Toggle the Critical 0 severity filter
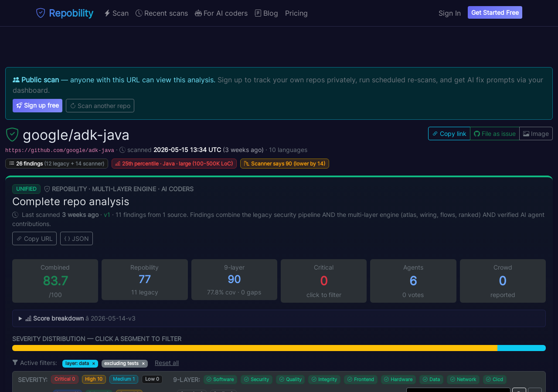 (x=65, y=379)
